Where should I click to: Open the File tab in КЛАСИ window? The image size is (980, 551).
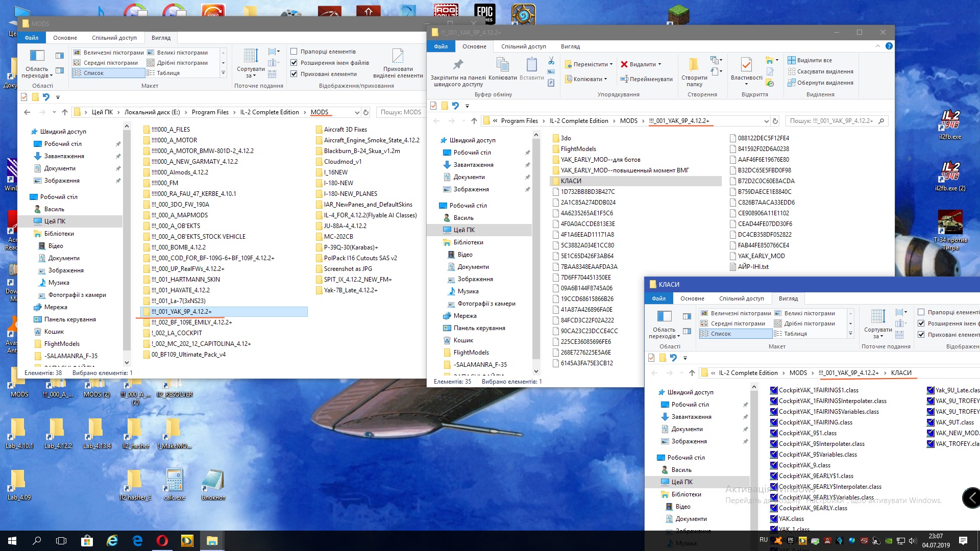658,298
